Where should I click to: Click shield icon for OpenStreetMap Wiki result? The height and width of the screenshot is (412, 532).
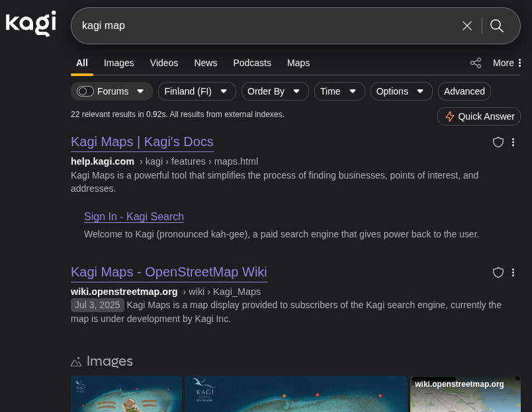498,272
